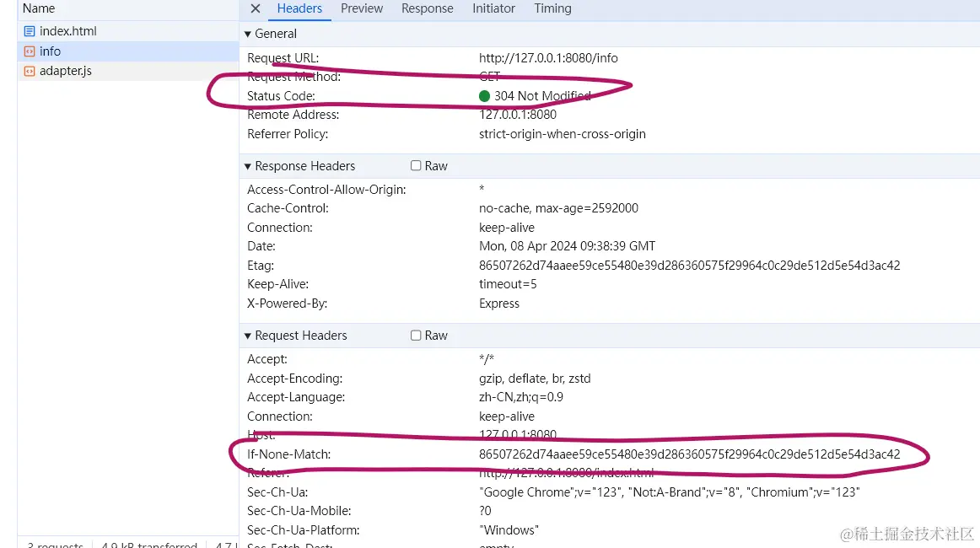Click the Keep-Alive value timeout=5
Image resolution: width=980 pixels, height=548 pixels.
[508, 284]
